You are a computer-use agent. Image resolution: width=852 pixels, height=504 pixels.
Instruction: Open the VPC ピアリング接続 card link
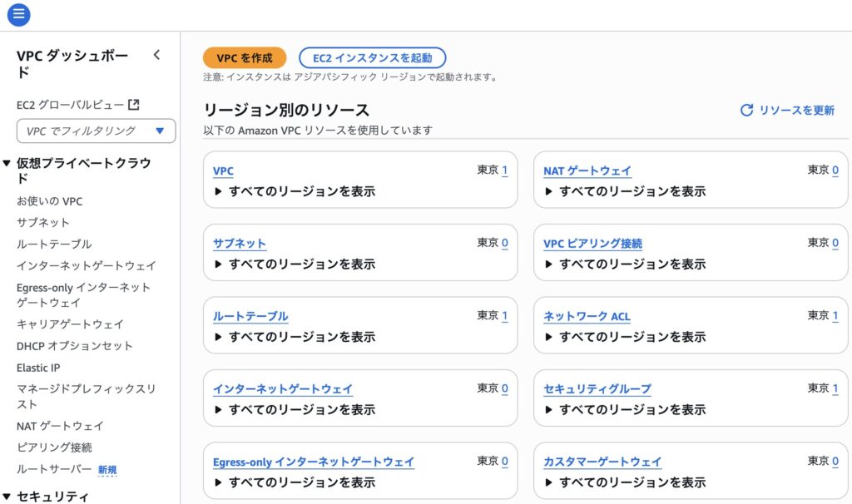coord(592,244)
